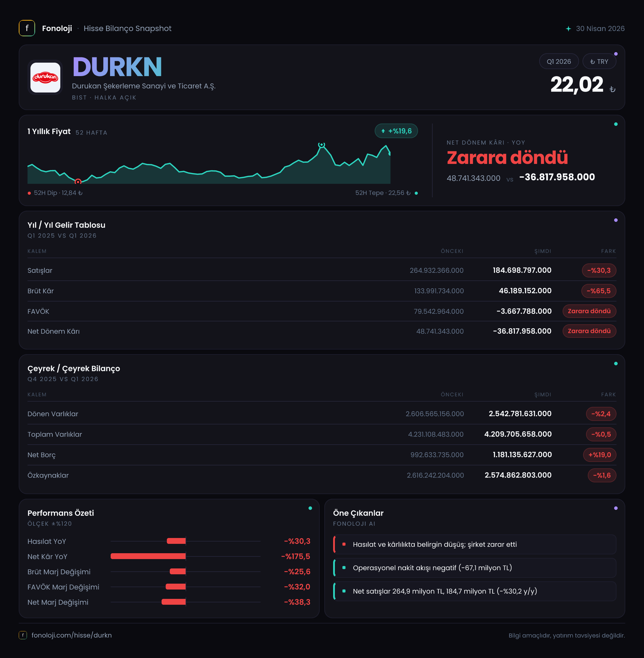Click the 52-week low marker on the chart

click(78, 182)
